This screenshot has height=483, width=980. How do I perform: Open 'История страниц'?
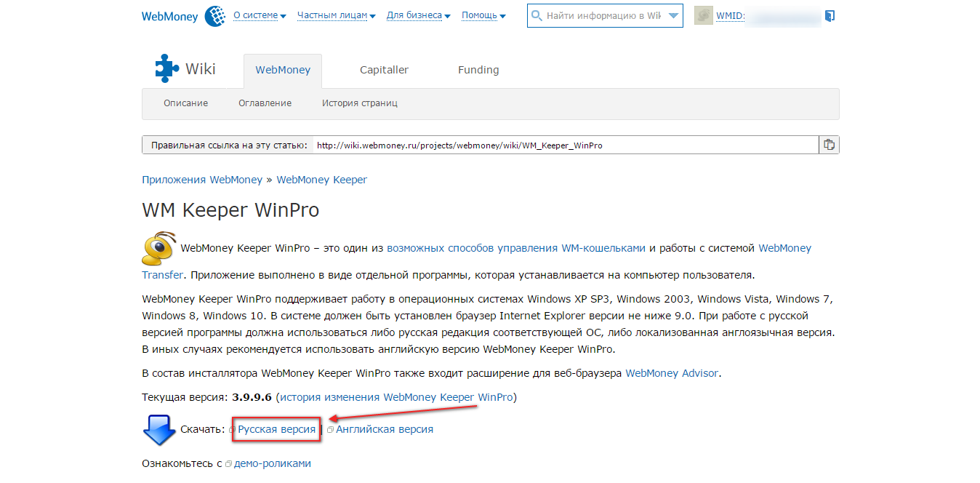click(x=360, y=103)
